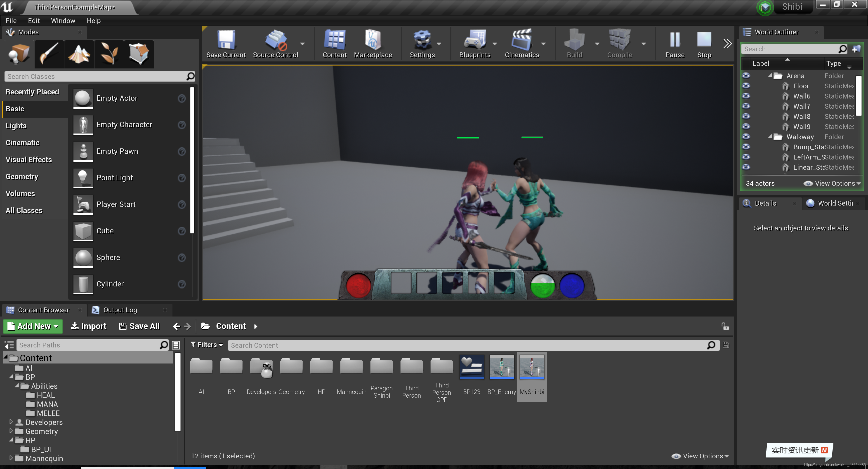Hide the Wall6 actor

746,96
